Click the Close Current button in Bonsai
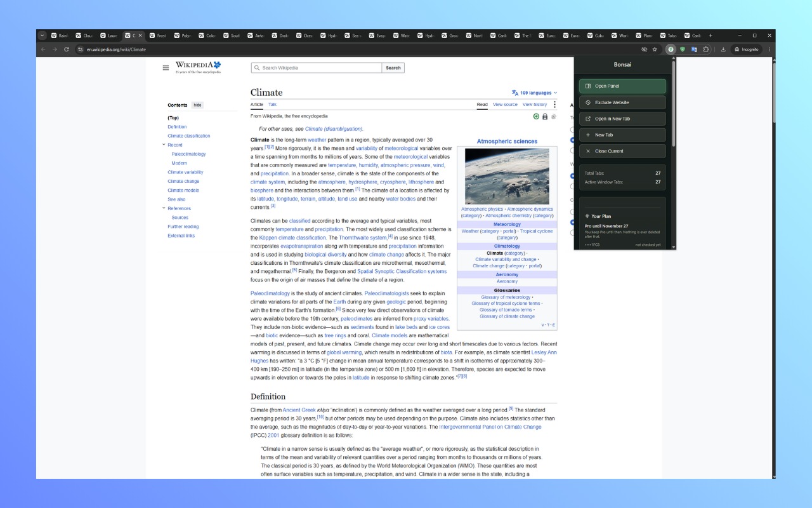812x508 pixels. click(622, 151)
